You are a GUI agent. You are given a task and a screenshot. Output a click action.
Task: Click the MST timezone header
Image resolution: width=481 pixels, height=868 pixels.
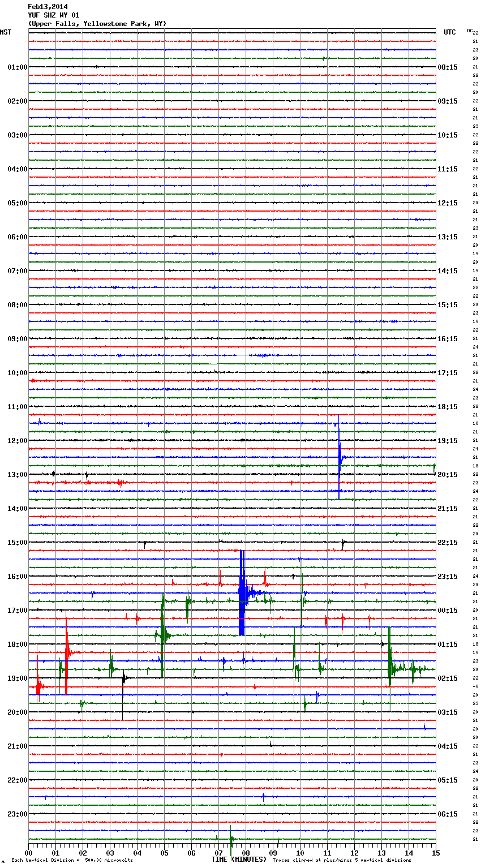click(6, 32)
